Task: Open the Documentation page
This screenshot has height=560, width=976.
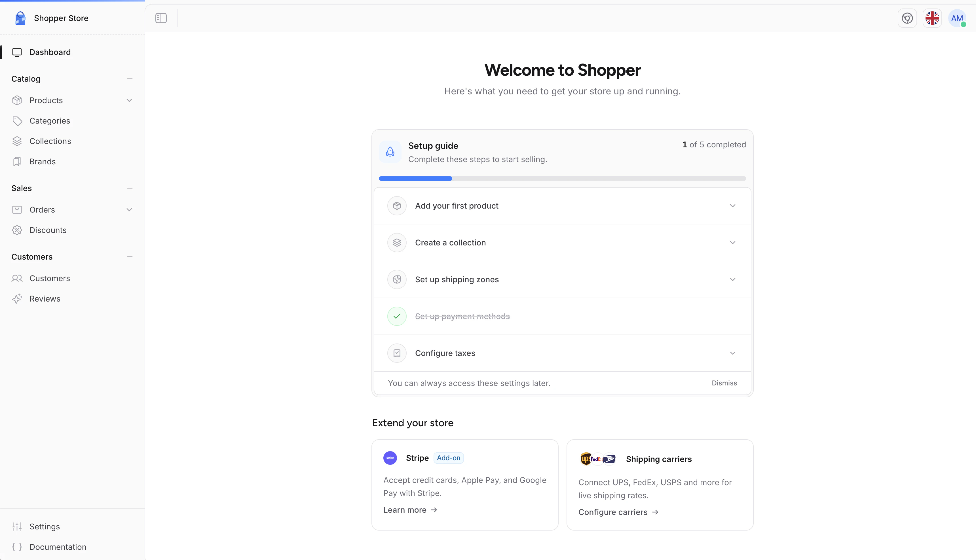Action: (x=58, y=546)
